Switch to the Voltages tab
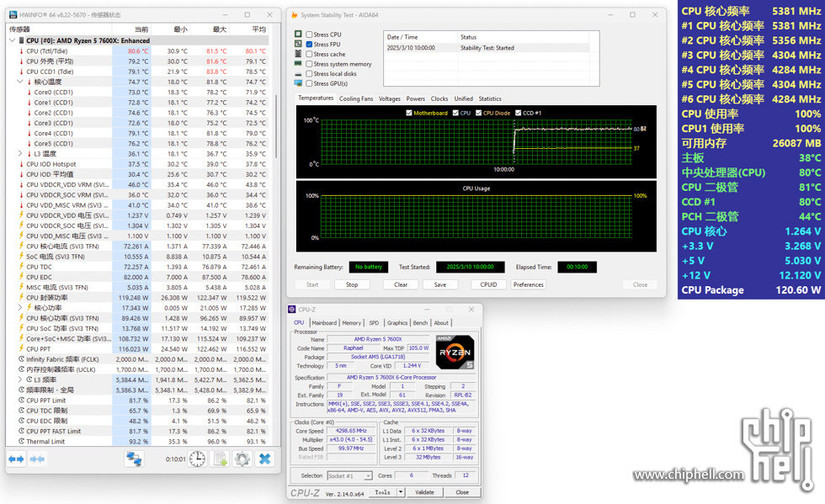The image size is (825, 504). tap(389, 99)
